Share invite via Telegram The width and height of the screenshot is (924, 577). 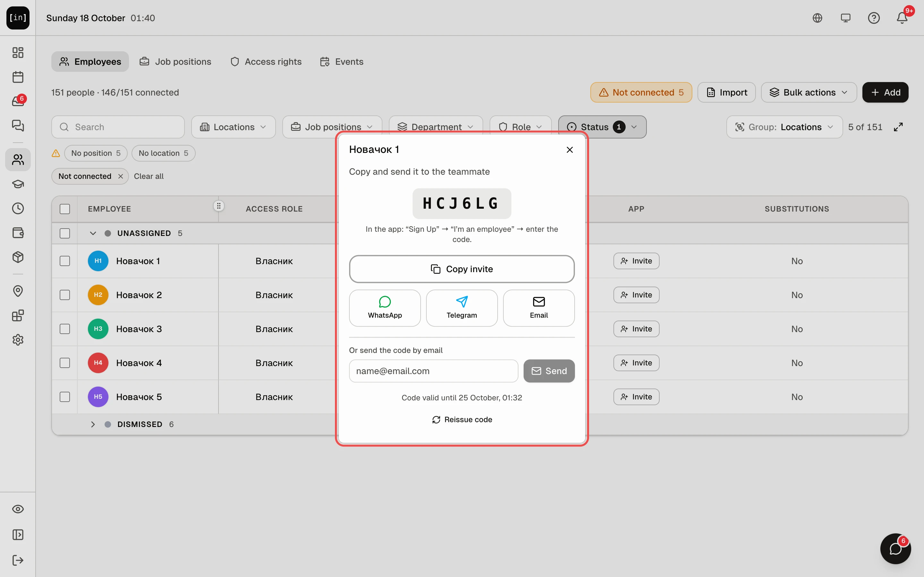pos(462,308)
